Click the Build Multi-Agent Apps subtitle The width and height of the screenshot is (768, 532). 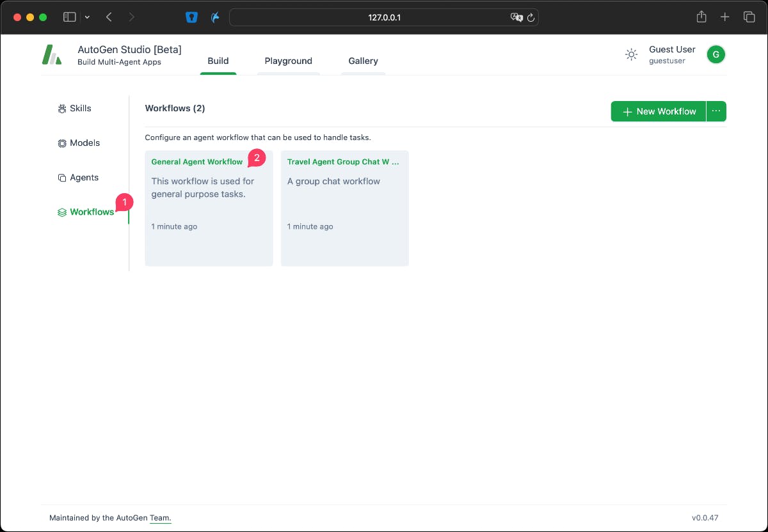119,62
